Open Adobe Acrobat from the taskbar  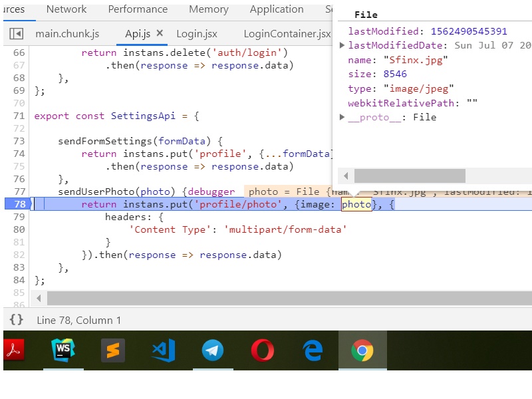click(x=15, y=350)
